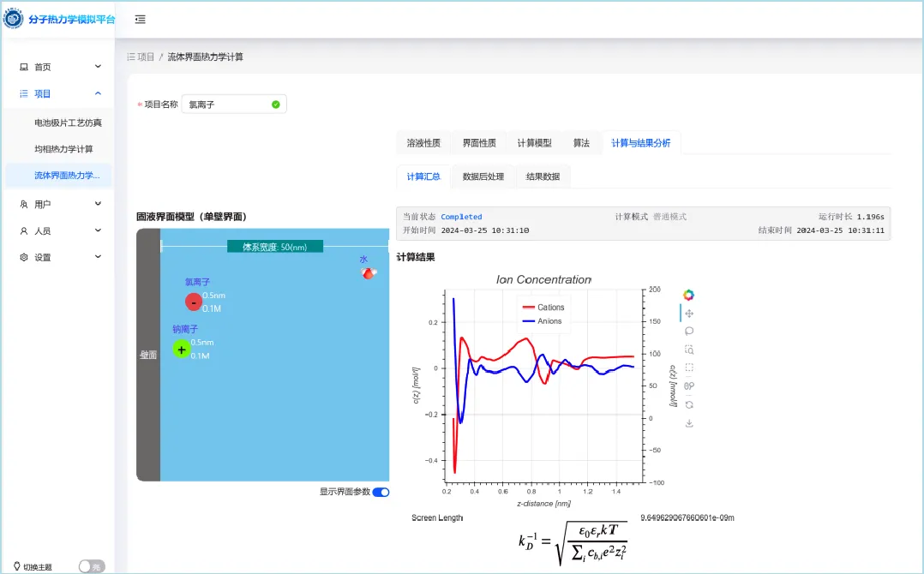Activate the Box Zoom chart tool
The height and width of the screenshot is (574, 924).
(688, 350)
